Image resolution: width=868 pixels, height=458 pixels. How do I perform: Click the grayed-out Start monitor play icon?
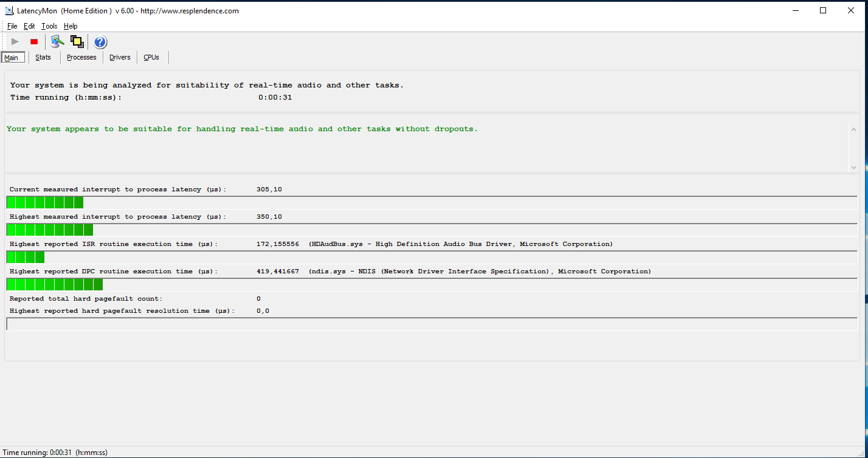(x=15, y=42)
